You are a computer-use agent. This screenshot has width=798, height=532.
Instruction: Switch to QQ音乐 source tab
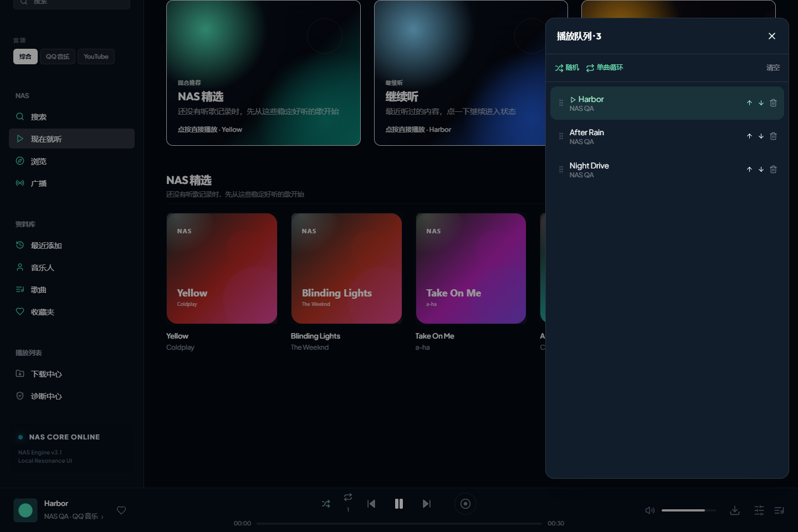[58, 57]
